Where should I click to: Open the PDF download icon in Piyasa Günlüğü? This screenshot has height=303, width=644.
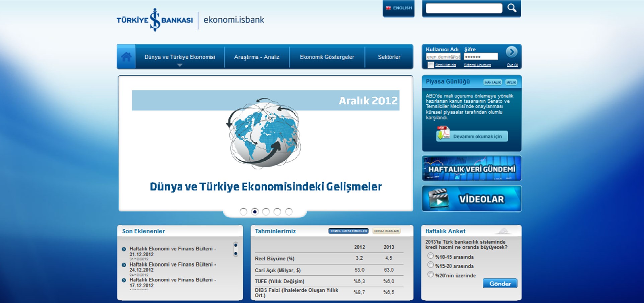coord(444,133)
